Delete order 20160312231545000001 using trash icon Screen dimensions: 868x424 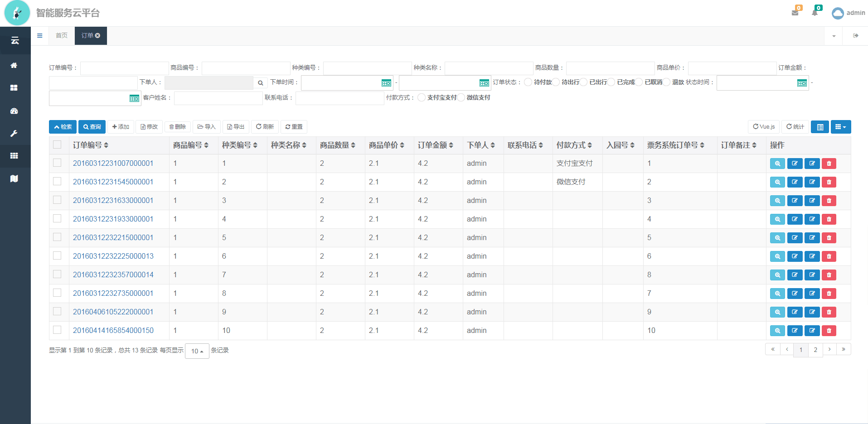click(829, 182)
